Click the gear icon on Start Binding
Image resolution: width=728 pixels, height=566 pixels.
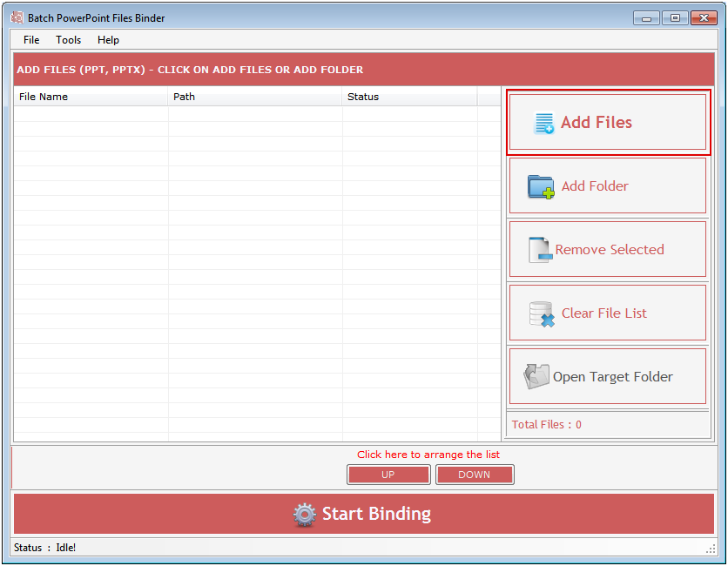click(305, 515)
